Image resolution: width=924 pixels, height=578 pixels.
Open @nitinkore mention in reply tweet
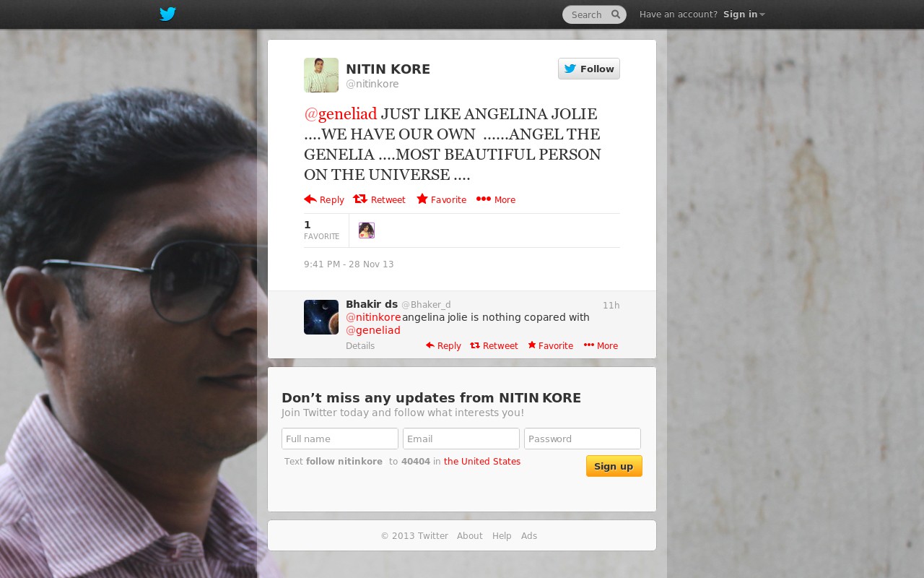click(x=373, y=317)
